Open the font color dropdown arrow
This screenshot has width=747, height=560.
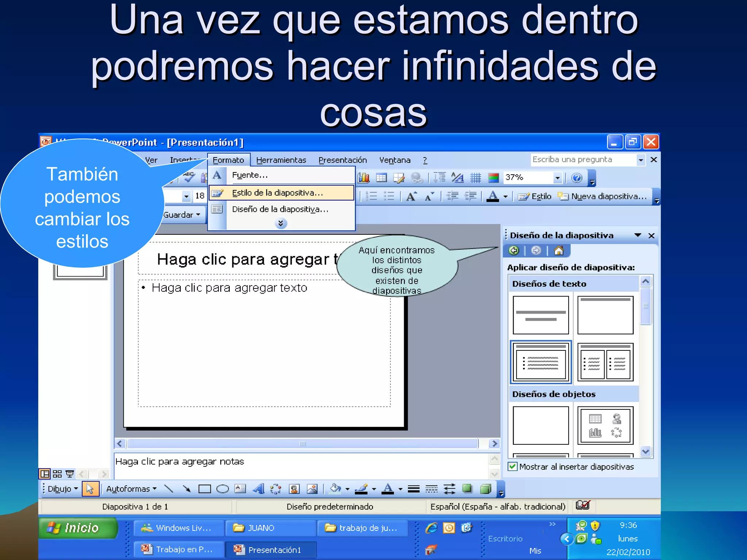[506, 197]
